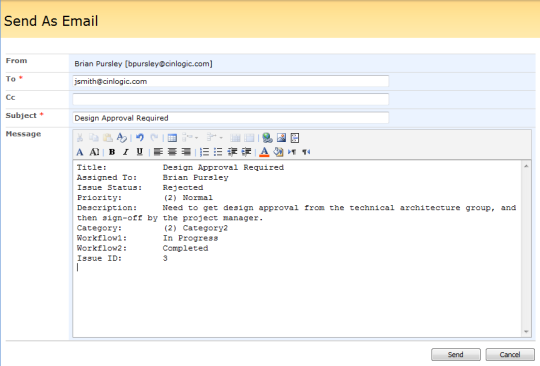Click the split cell icon
The width and height of the screenshot is (540, 366).
[235, 138]
